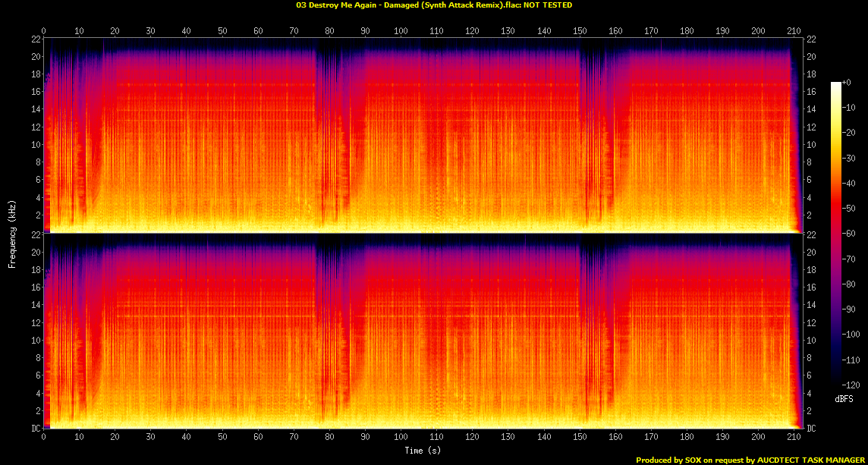868x465 pixels.
Task: Click the DC label on the left frequency axis
Action: [x=34, y=429]
